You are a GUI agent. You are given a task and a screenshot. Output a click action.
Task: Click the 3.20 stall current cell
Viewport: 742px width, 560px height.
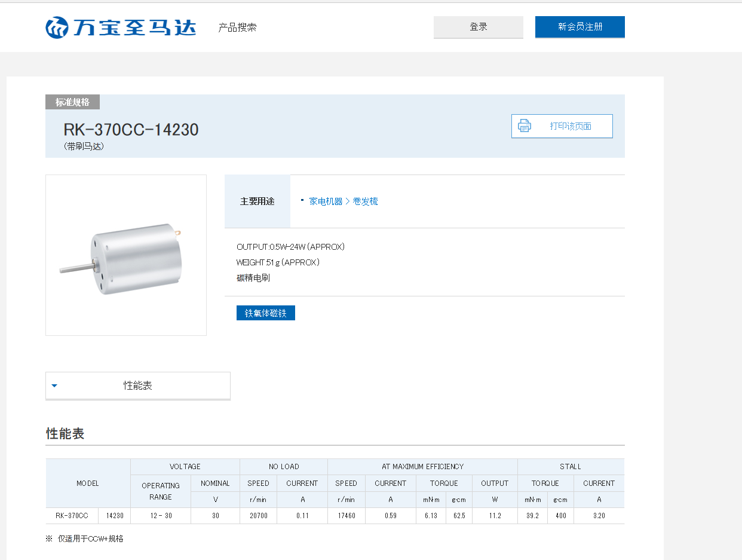599,516
